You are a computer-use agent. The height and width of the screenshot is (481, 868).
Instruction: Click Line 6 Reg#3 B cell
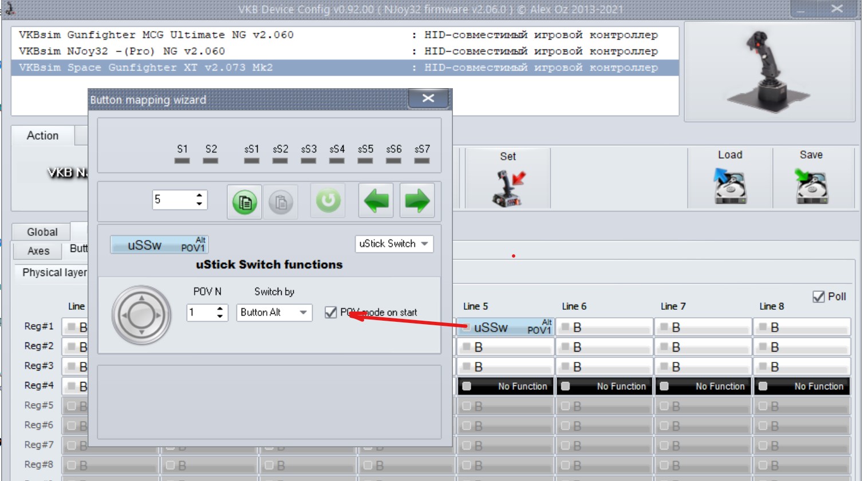click(605, 366)
